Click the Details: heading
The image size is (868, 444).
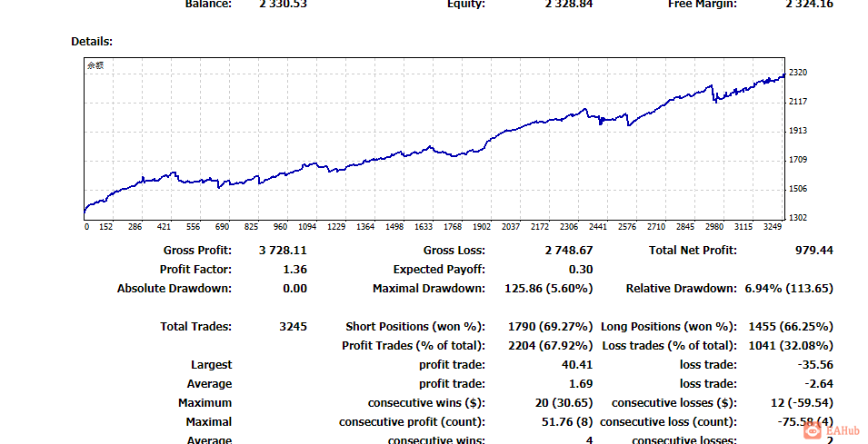(x=92, y=42)
